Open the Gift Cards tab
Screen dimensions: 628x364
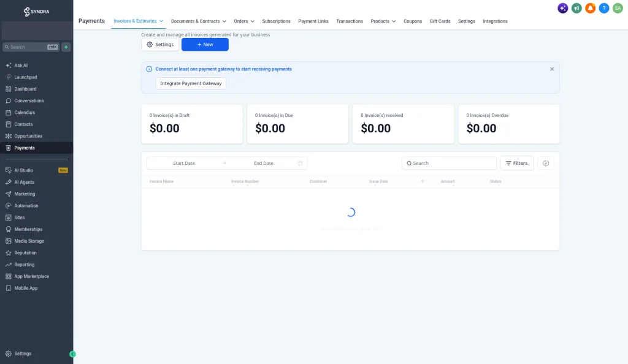pos(440,21)
